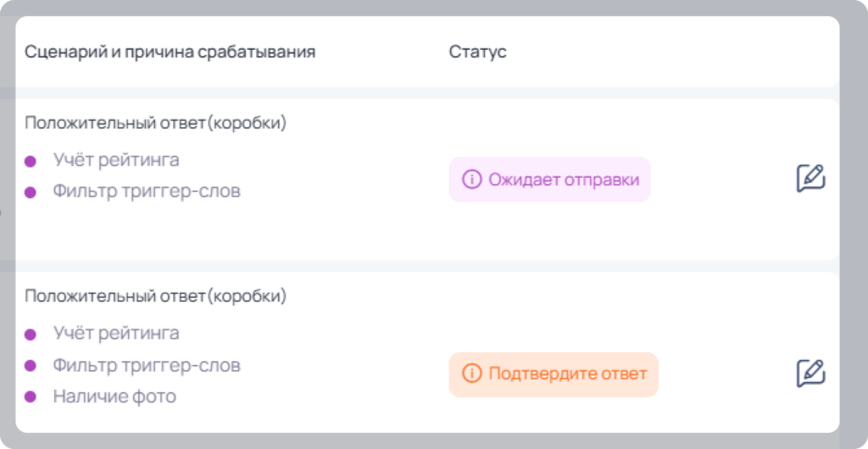Click the Ожидает отправки status badge
Viewport: 868px width, 449px height.
pos(549,179)
